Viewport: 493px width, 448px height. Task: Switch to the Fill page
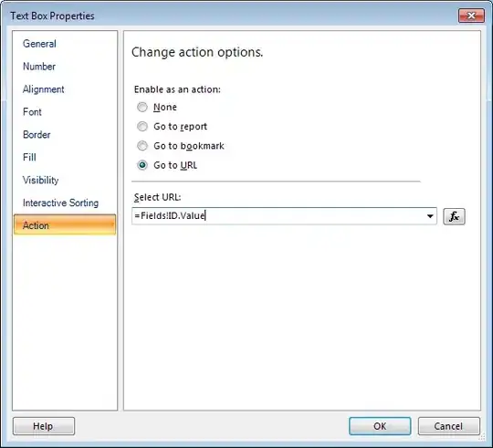coord(29,157)
